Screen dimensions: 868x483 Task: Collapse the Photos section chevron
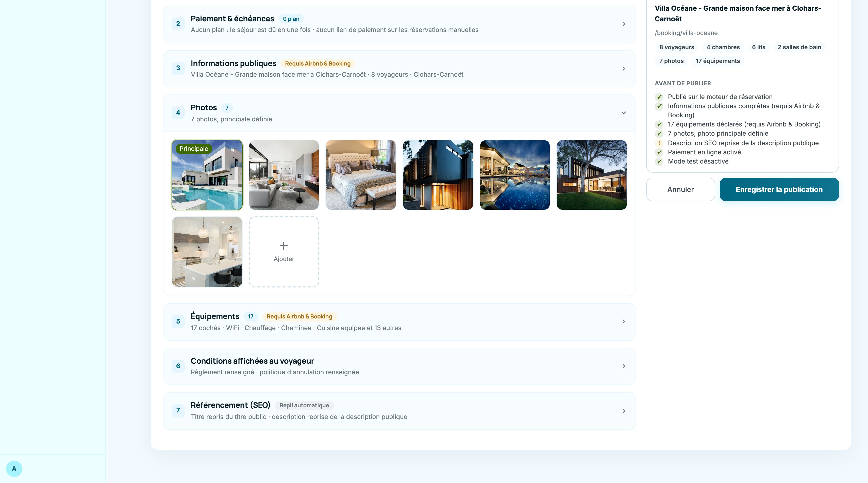pos(623,112)
